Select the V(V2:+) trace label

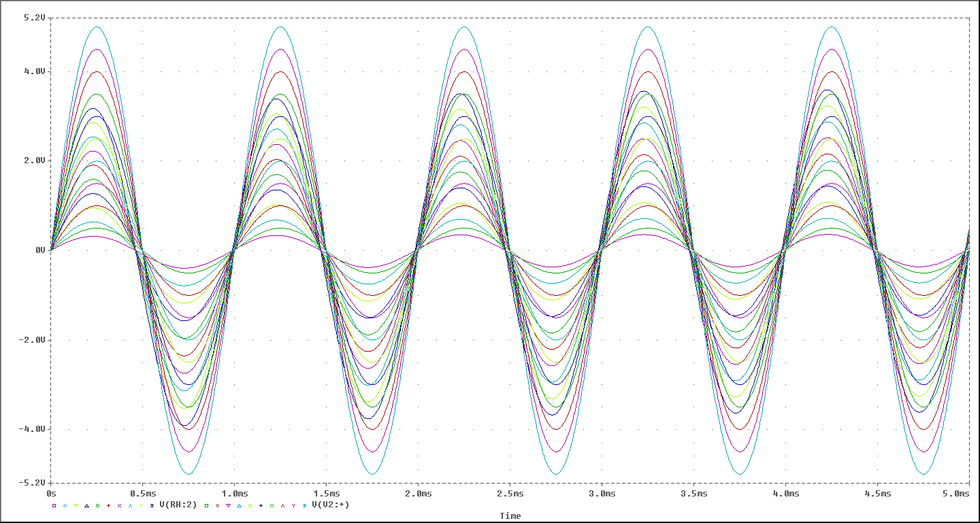click(x=331, y=505)
